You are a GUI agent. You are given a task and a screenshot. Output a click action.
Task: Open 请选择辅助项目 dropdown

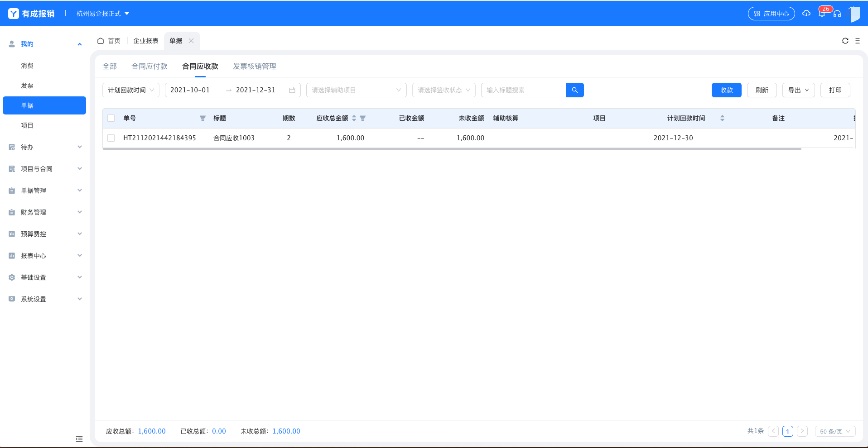pyautogui.click(x=357, y=90)
